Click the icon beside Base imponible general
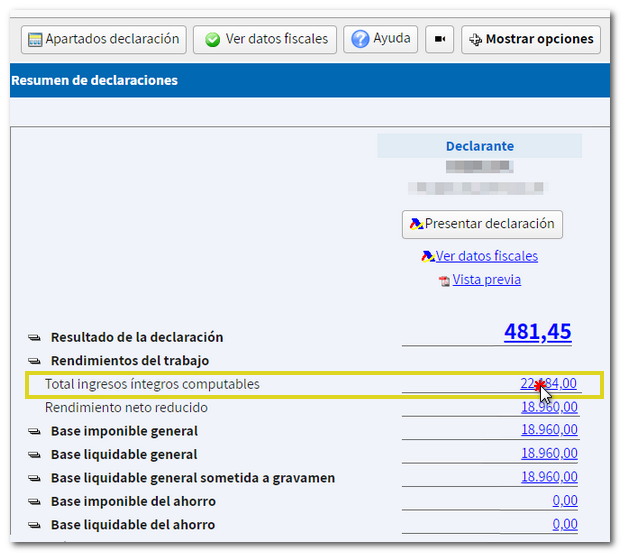The width and height of the screenshot is (621, 553). click(x=33, y=432)
